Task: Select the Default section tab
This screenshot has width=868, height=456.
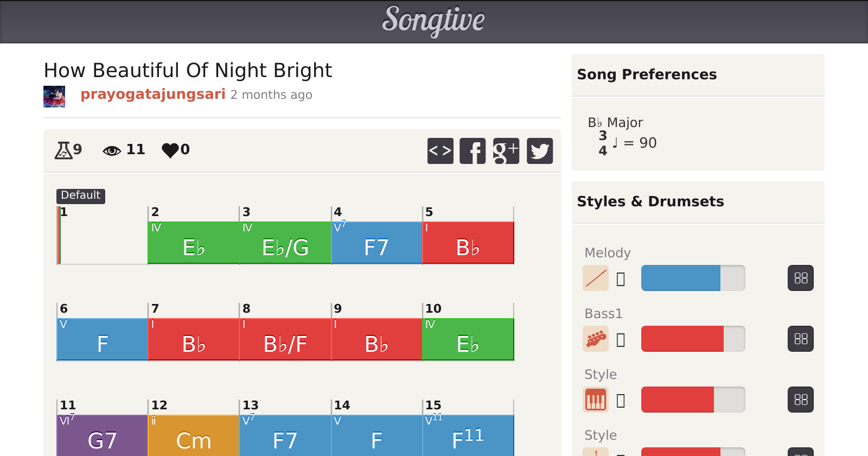Action: coord(80,195)
